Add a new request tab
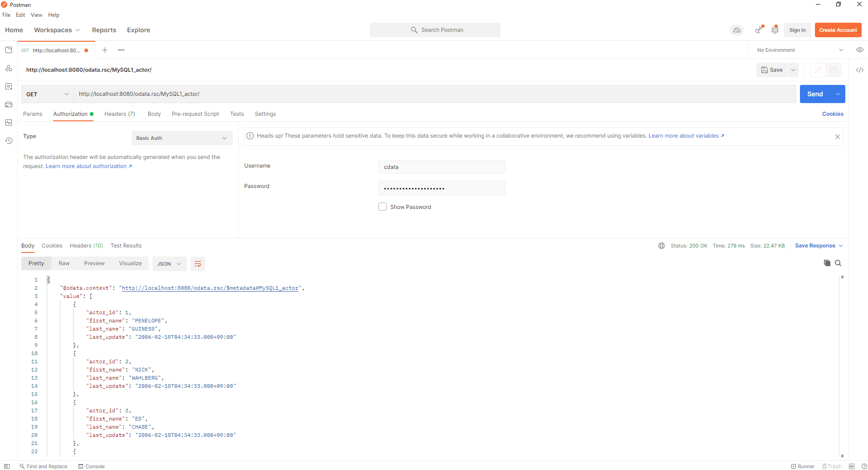Screen dimensions: 868x470 (x=105, y=50)
